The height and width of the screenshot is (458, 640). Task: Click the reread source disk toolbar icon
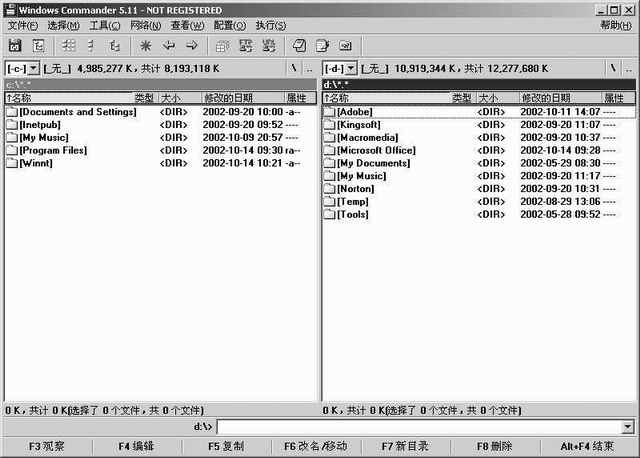tap(15, 46)
